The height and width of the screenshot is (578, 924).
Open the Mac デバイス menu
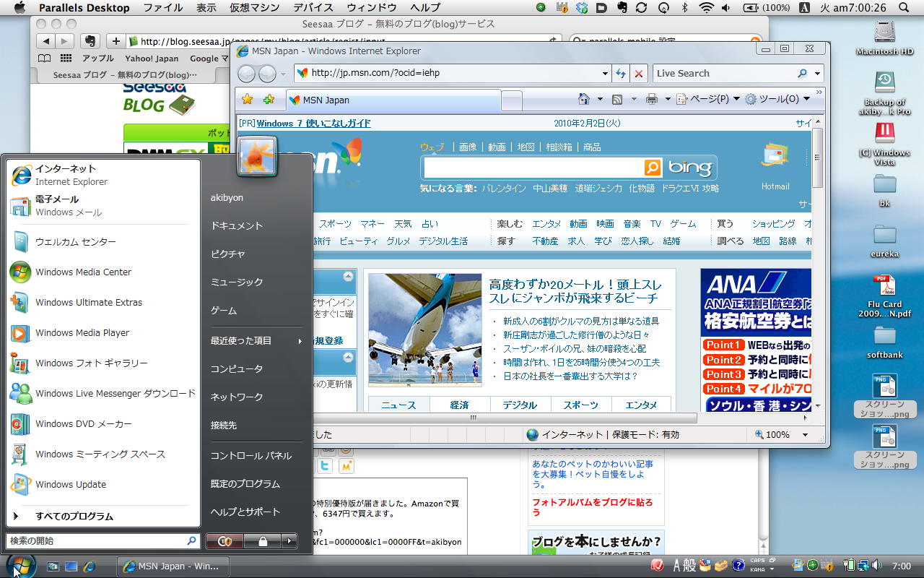tap(313, 8)
